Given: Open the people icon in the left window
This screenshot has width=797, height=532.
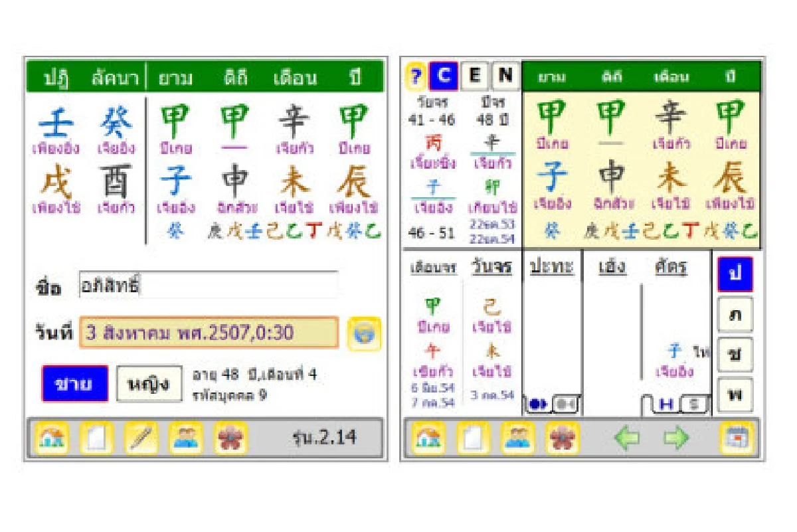Looking at the screenshot, I should pos(185,438).
